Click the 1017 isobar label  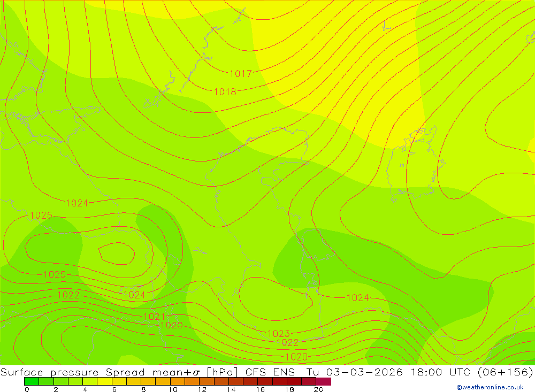[241, 74]
